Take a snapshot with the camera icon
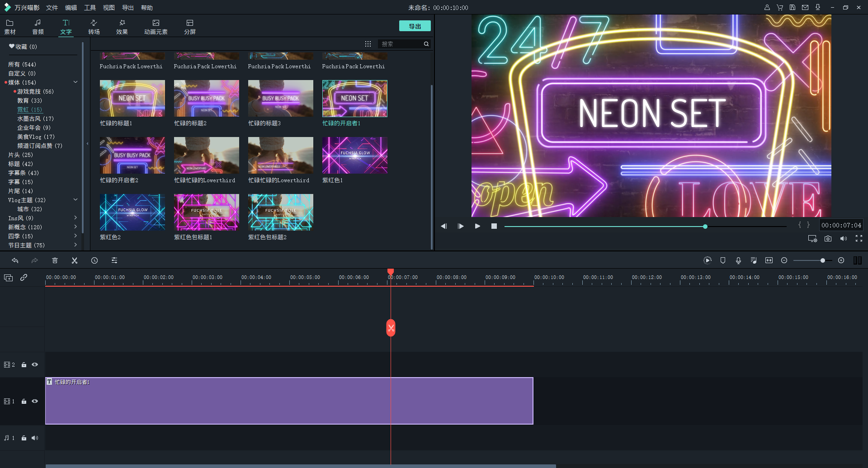 click(x=828, y=239)
